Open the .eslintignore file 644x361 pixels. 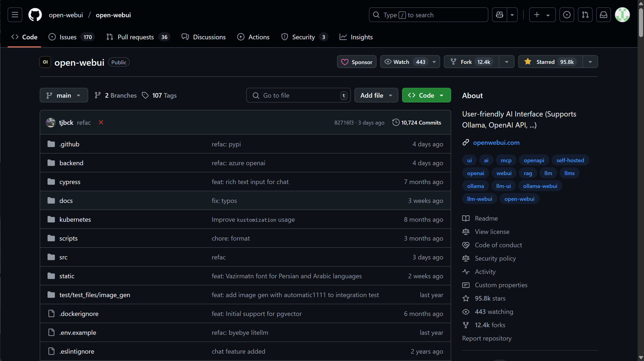pos(77,351)
